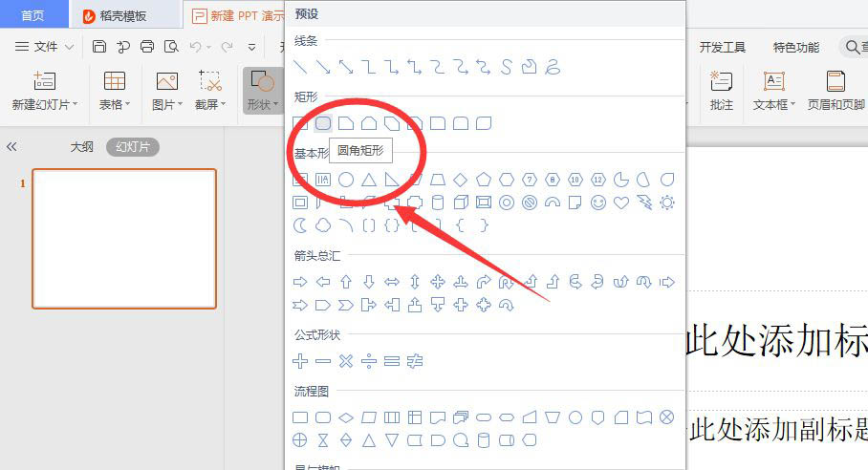The image size is (868, 470).
Task: Select the hexagon basic shape
Action: [x=507, y=180]
